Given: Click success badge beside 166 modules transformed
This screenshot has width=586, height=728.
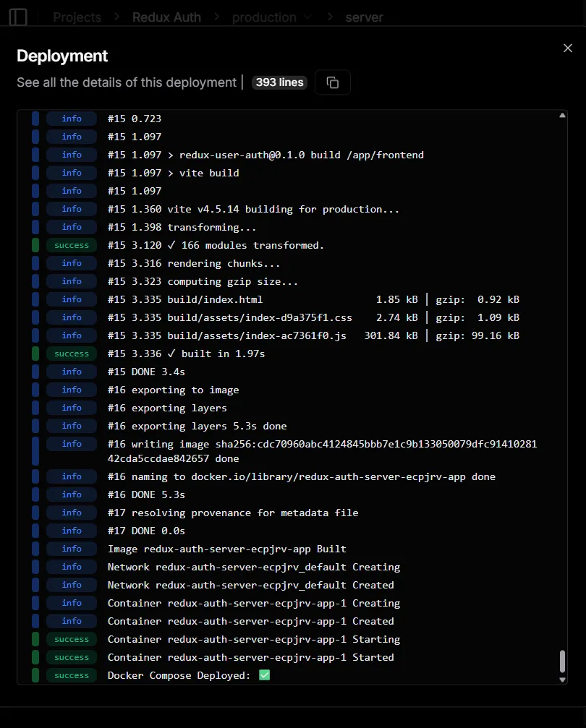Looking at the screenshot, I should 71,245.
